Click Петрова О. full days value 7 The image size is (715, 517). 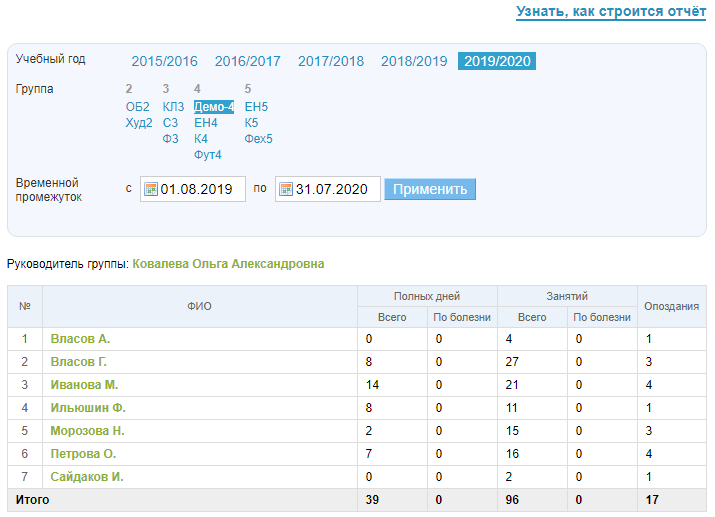point(368,454)
